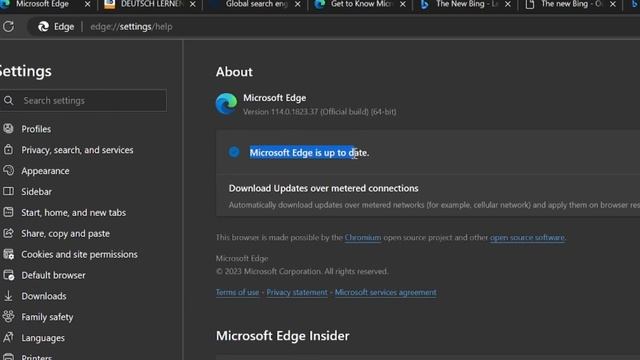Open the Microsoft services agreement link
The height and width of the screenshot is (360, 640).
(385, 292)
